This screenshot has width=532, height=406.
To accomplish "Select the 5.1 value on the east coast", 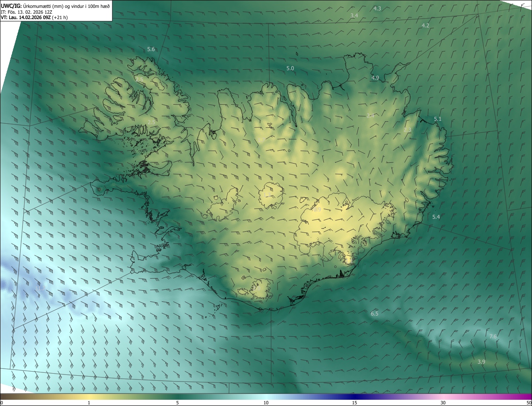I will [x=438, y=119].
